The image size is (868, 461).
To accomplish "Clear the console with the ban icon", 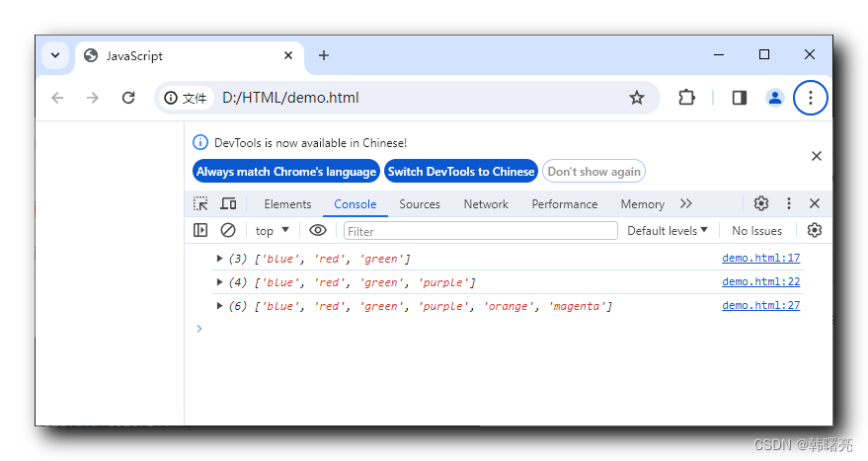I will 228,230.
